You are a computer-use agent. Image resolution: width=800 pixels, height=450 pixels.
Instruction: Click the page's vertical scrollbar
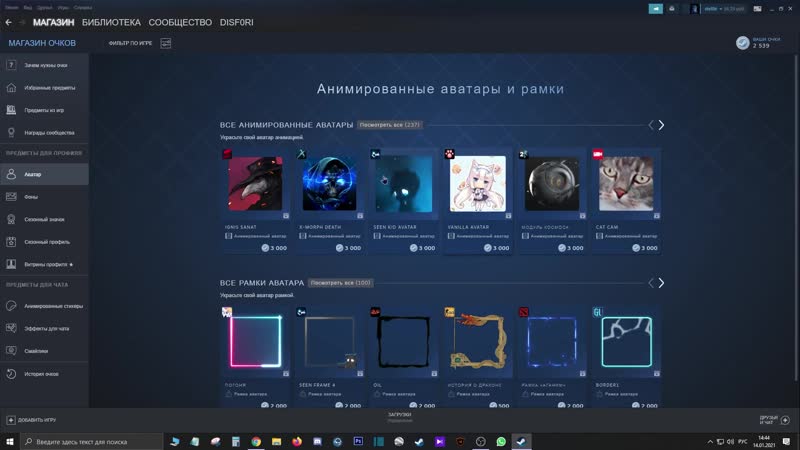[796, 217]
